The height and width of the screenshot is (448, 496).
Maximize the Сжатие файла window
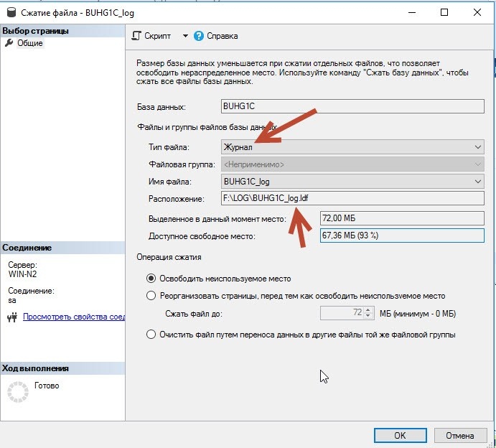(x=444, y=12)
